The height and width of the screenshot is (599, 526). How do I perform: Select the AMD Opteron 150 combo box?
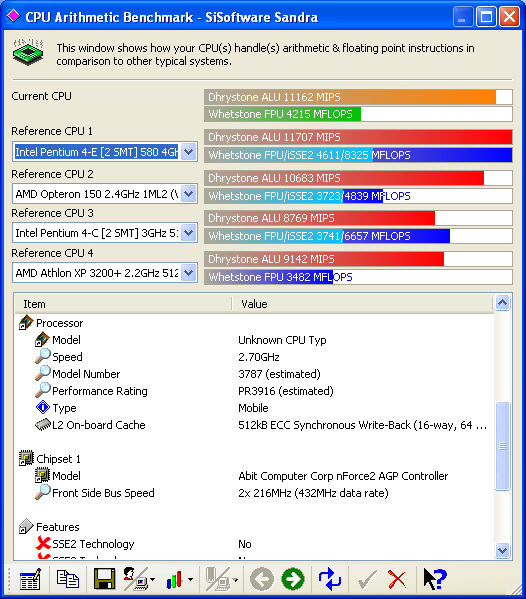[x=105, y=194]
